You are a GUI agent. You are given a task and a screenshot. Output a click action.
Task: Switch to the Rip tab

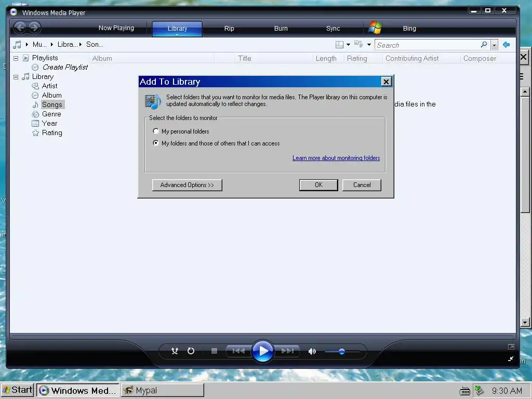(229, 29)
